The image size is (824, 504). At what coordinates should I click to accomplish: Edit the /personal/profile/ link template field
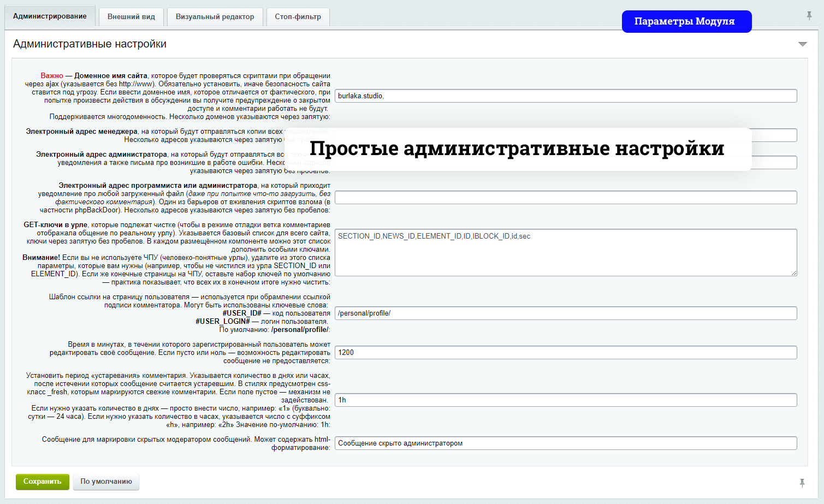click(565, 313)
